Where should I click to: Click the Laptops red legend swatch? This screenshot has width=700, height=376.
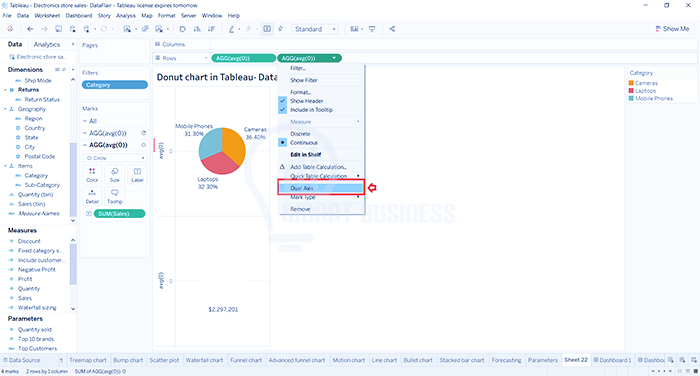tap(631, 91)
